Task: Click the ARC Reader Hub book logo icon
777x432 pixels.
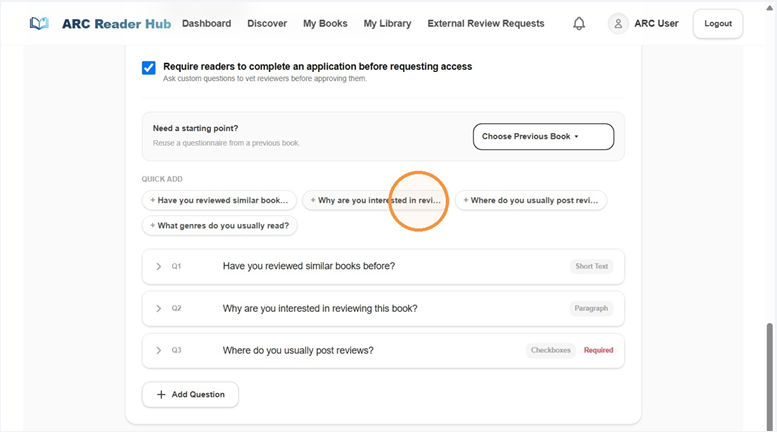Action: point(39,23)
